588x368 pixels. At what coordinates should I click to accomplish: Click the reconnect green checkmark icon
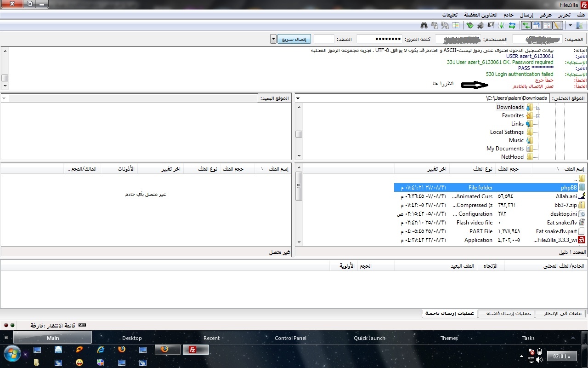click(x=470, y=26)
